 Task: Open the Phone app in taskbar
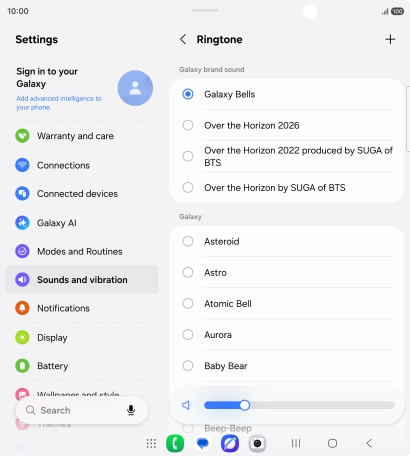pos(175,443)
